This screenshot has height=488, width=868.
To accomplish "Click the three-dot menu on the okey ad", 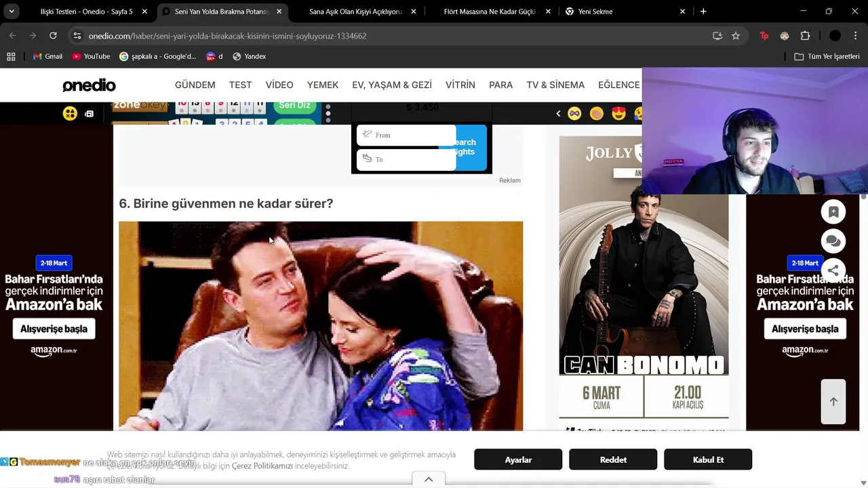I will pos(328,113).
